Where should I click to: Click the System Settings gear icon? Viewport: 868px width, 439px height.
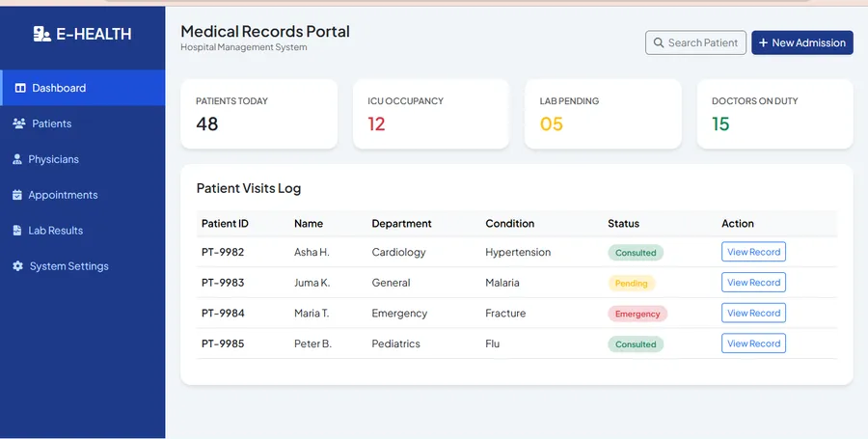click(17, 266)
